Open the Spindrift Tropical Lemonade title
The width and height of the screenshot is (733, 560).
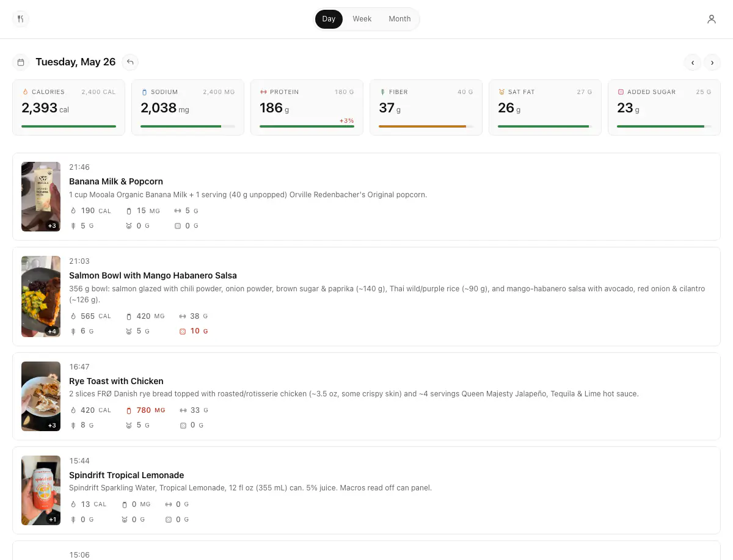126,475
